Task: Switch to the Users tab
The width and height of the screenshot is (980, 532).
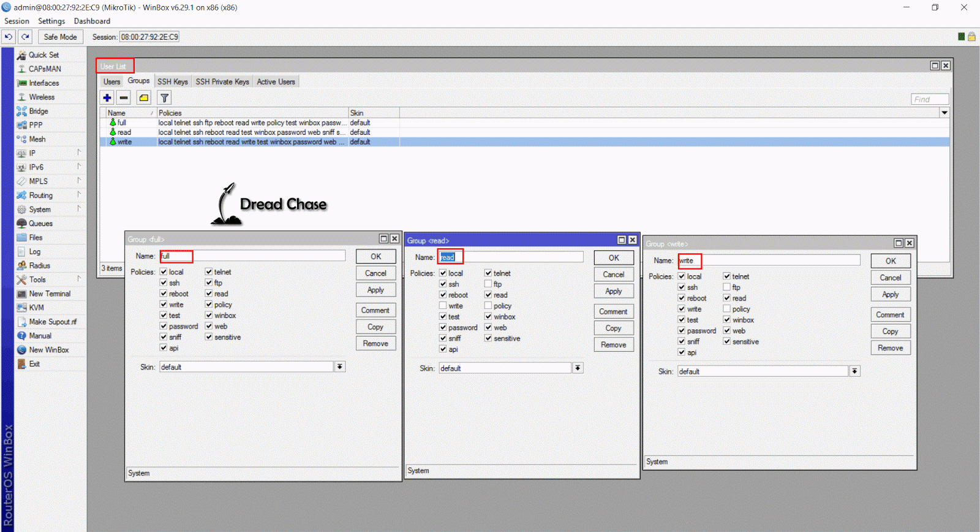Action: tap(111, 82)
